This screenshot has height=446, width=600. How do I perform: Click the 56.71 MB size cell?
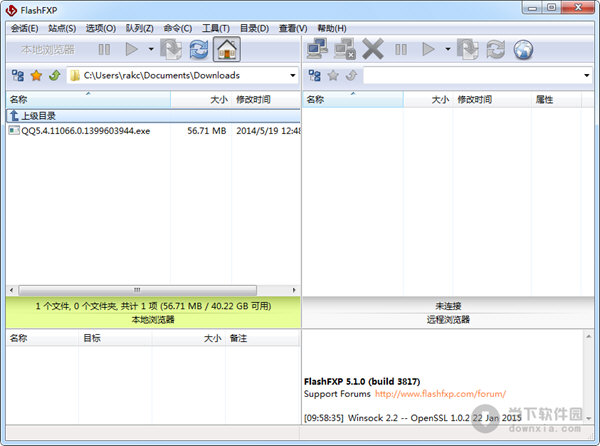click(x=207, y=131)
